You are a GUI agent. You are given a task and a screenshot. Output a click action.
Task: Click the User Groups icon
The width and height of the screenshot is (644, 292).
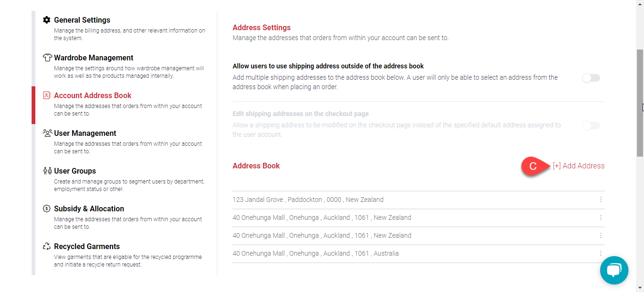point(47,171)
